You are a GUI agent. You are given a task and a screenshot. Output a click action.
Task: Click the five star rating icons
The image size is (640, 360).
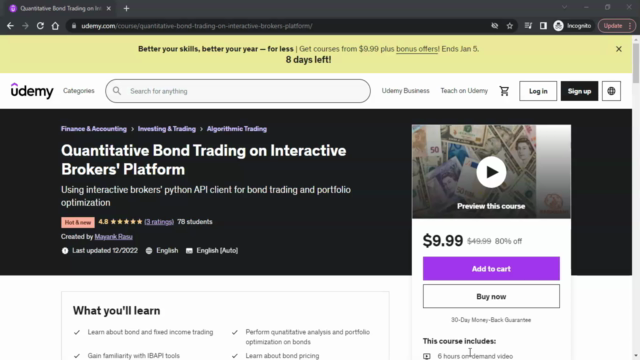point(126,222)
